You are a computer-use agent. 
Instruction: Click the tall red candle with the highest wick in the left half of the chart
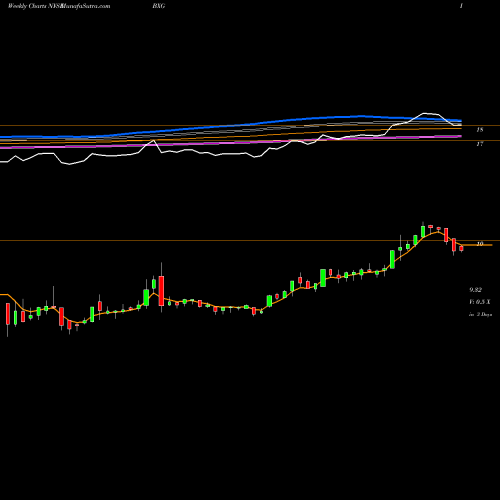coord(161,290)
